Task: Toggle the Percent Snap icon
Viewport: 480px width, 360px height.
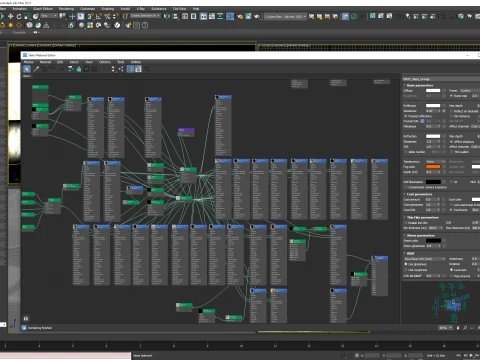Action: click(x=107, y=16)
